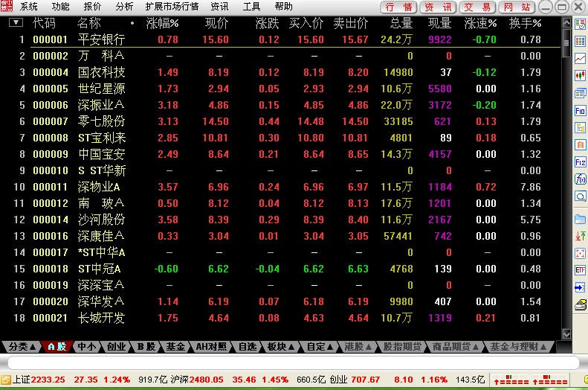Select stock row 深物业A
This screenshot has height=390, width=588.
(280, 187)
